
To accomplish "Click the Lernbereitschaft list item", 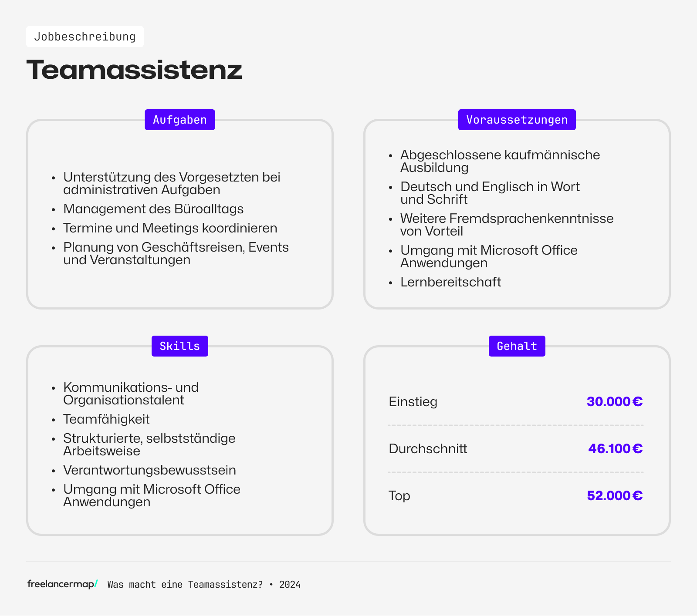I will pyautogui.click(x=451, y=282).
